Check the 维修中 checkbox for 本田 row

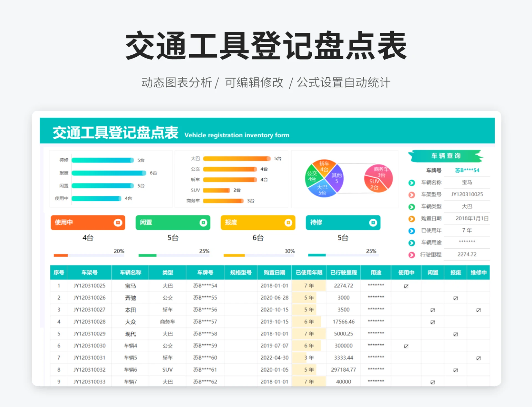[x=478, y=310]
